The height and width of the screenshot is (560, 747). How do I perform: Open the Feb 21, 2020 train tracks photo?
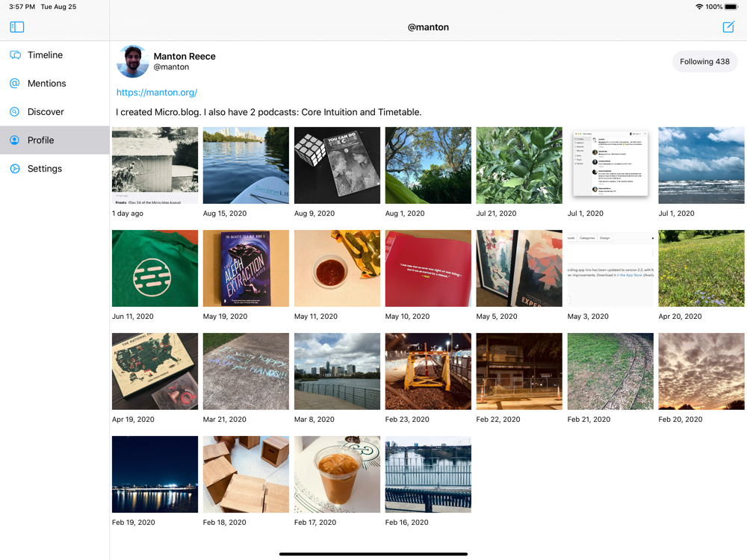coord(610,371)
